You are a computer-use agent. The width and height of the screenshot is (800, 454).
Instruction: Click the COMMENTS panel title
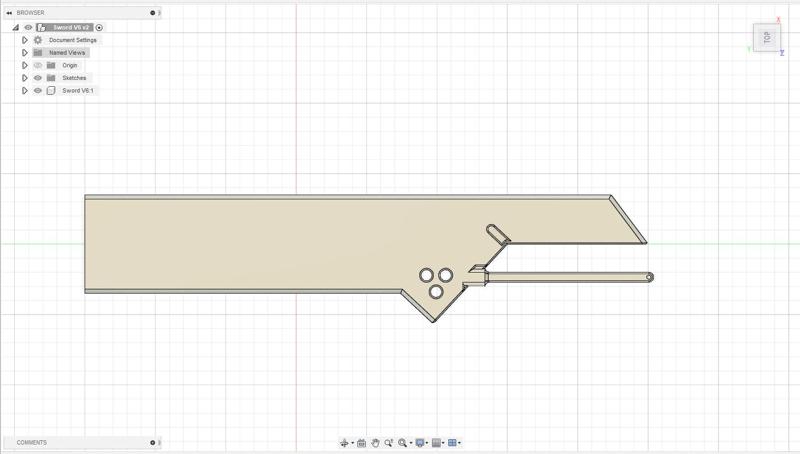(x=32, y=442)
